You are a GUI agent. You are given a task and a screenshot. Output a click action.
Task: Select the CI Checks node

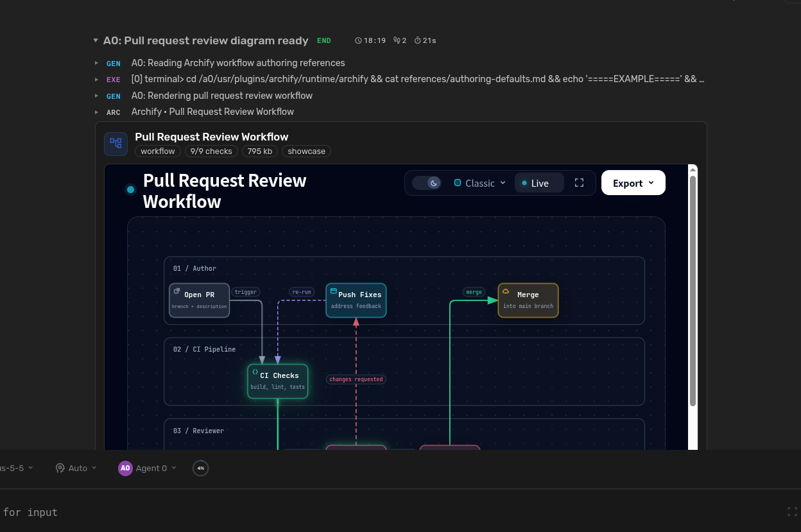coord(278,381)
